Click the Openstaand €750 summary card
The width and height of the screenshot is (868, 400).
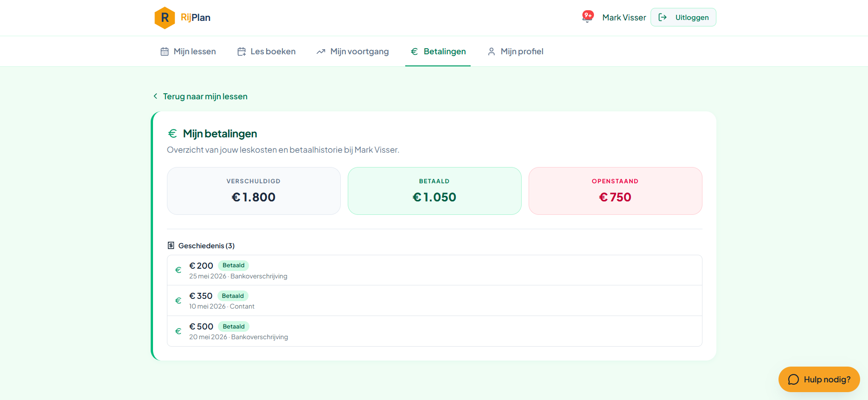(615, 191)
